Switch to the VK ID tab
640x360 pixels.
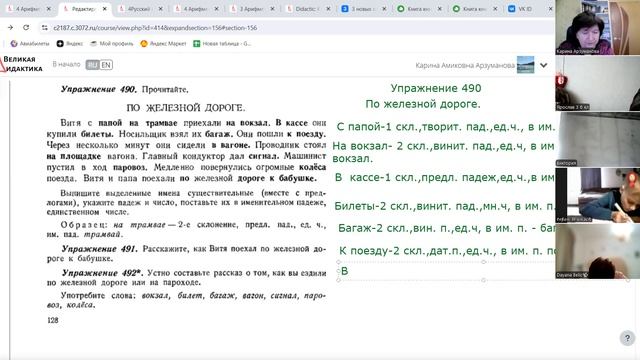(x=525, y=9)
